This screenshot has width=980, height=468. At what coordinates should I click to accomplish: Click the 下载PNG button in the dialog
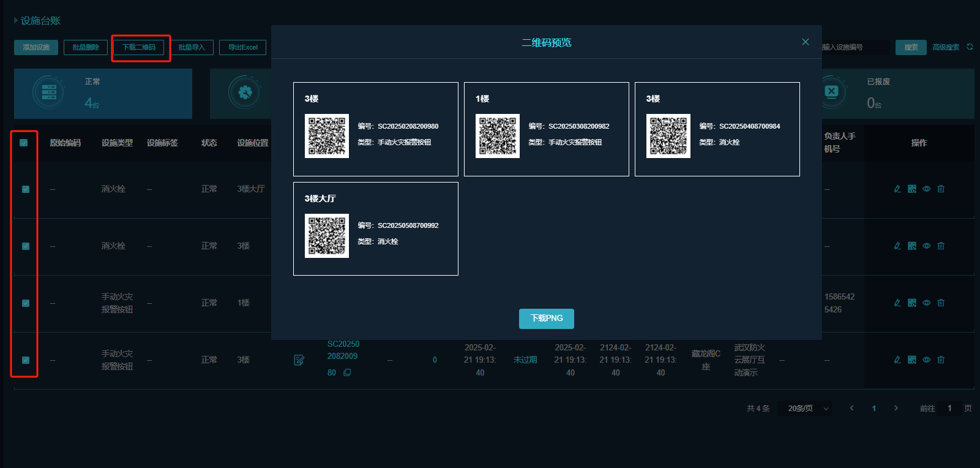click(547, 319)
